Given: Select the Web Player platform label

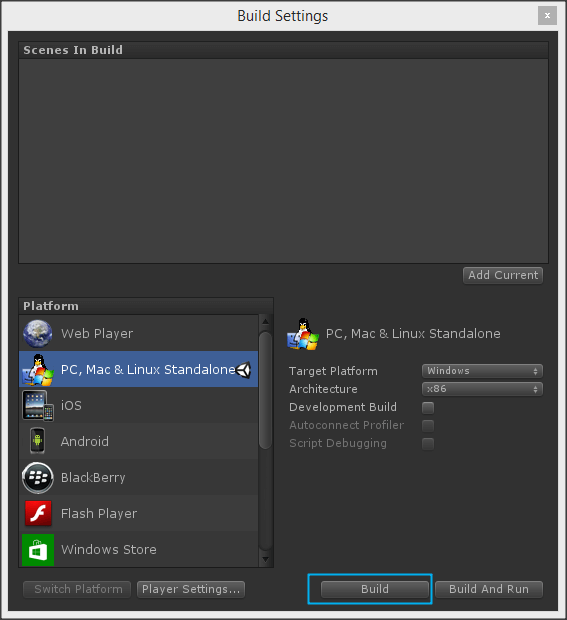Looking at the screenshot, I should 97,334.
